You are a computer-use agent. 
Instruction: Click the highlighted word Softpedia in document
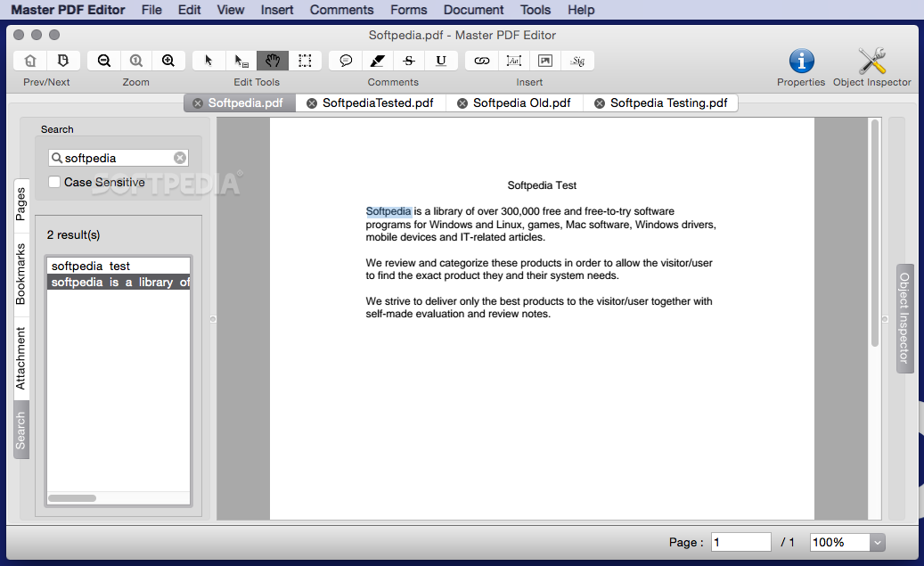click(x=388, y=211)
